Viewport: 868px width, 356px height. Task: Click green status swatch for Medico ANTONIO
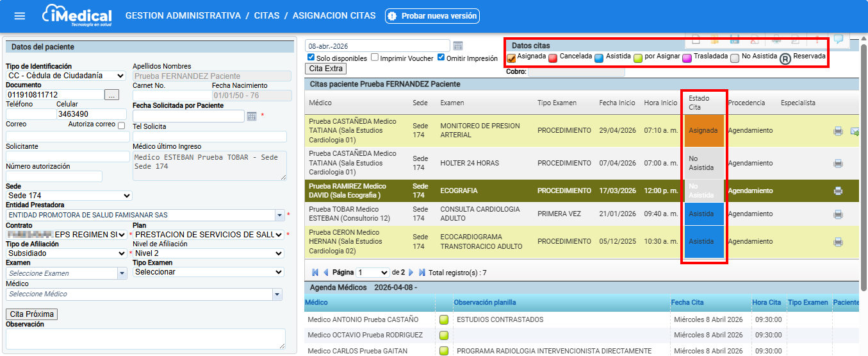[443, 319]
